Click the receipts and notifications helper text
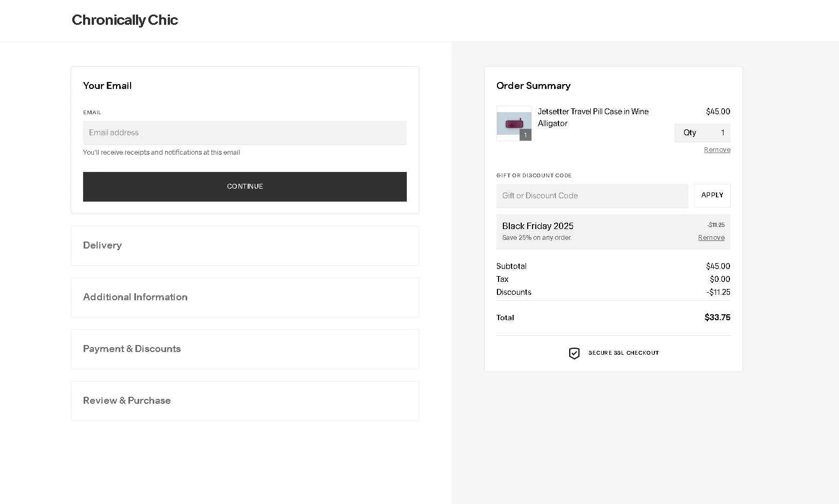Screen dimensions: 839x504 click(x=161, y=153)
